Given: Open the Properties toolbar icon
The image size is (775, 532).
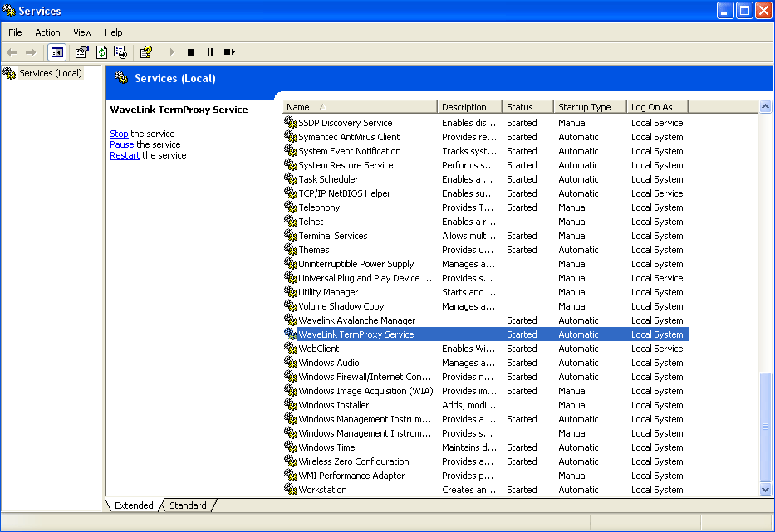Looking at the screenshot, I should (81, 51).
